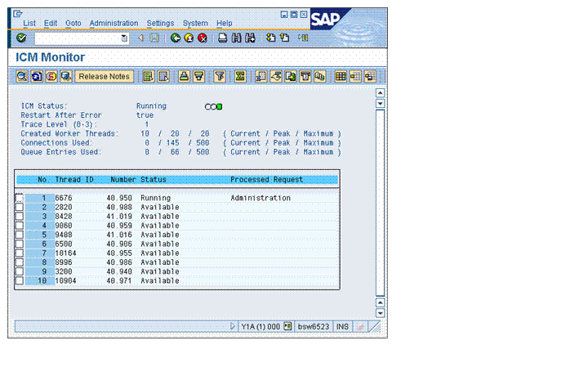
Task: Tick the checkbox for thread 10164
Action: [x=19, y=253]
